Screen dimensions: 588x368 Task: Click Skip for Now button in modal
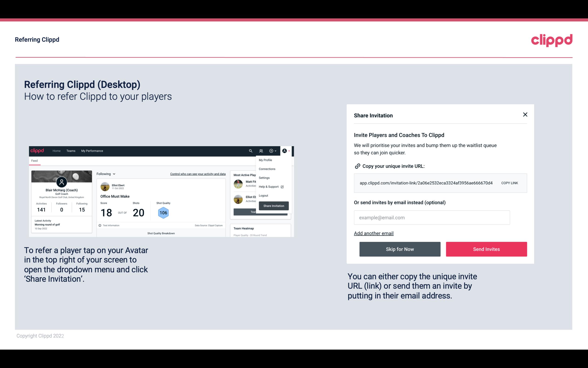click(400, 249)
